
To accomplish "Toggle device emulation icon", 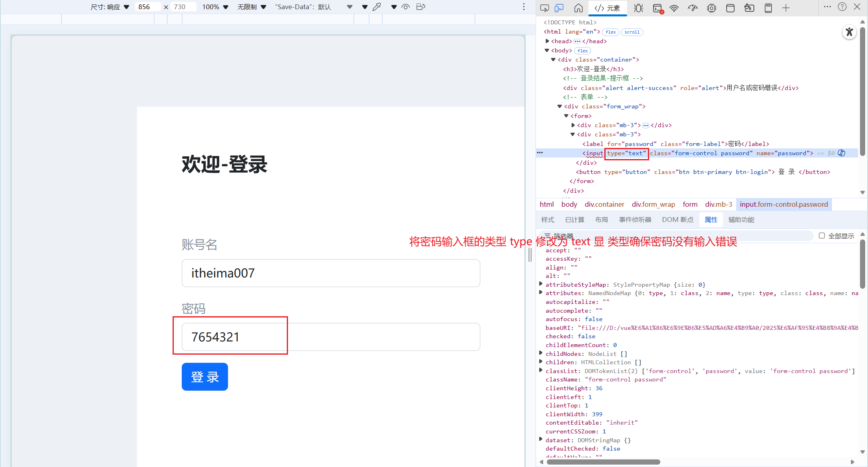I will click(x=559, y=8).
